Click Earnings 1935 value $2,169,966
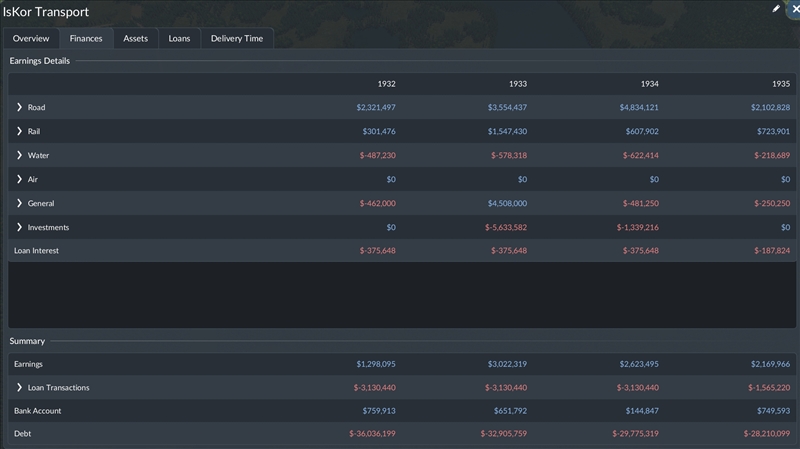Screen dimensions: 800x449 pyautogui.click(x=770, y=364)
